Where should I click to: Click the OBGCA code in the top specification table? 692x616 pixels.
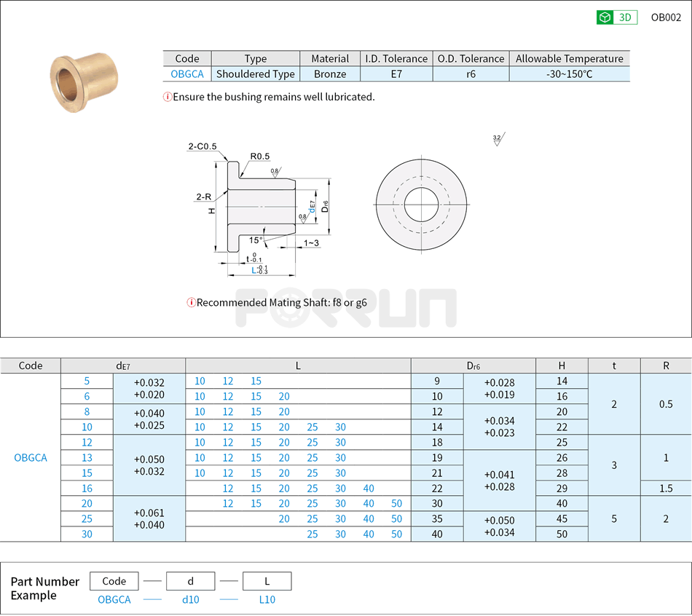(x=187, y=74)
